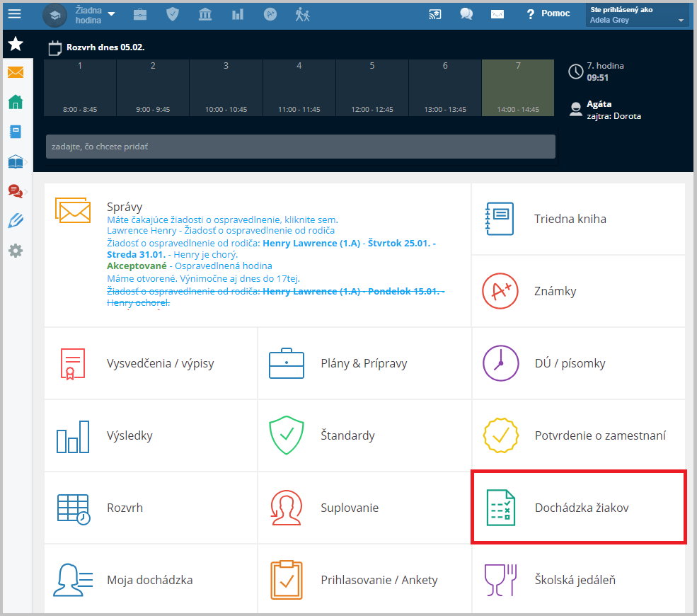This screenshot has width=697, height=616.
Task: Open the Rozvrh timetable tile
Action: pyautogui.click(x=151, y=508)
